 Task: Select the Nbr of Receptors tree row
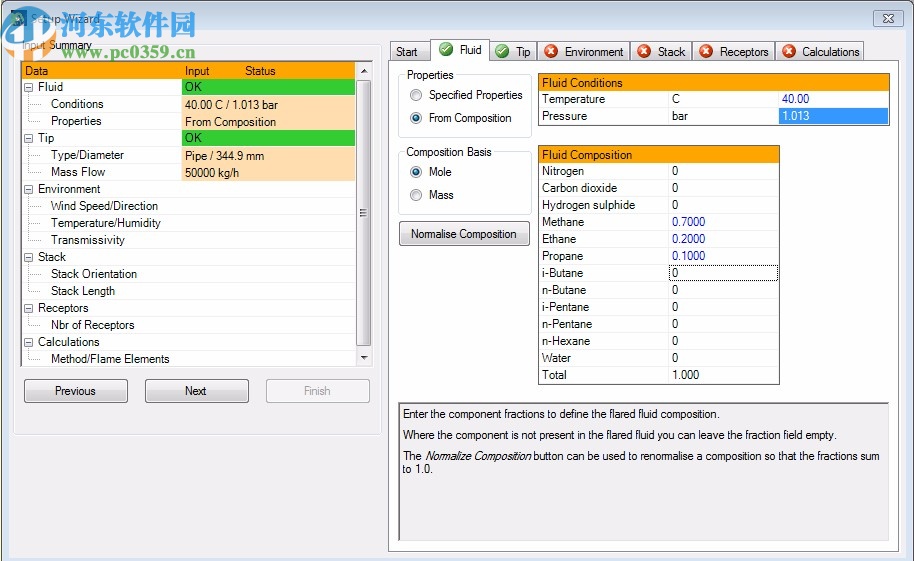click(x=188, y=325)
